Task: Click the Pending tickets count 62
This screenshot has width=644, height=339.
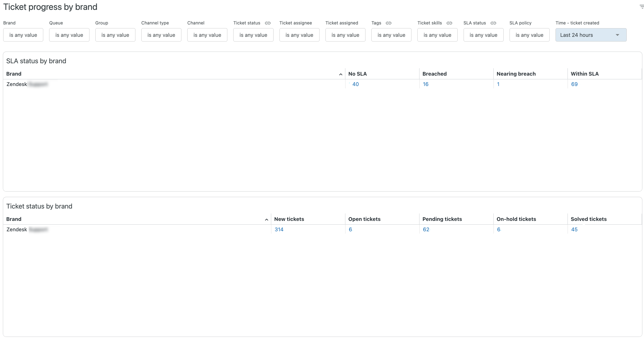Action: coord(426,230)
